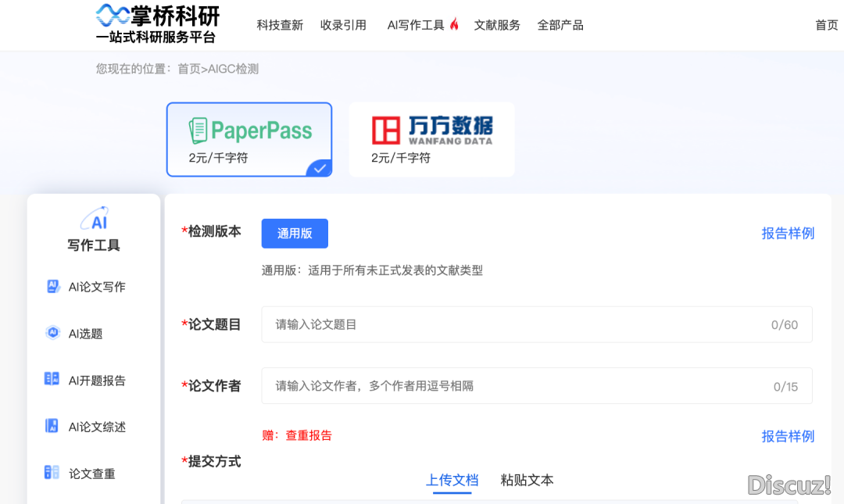This screenshot has width=844, height=504.
Task: Click the AI论文综述 icon
Action: tap(52, 426)
